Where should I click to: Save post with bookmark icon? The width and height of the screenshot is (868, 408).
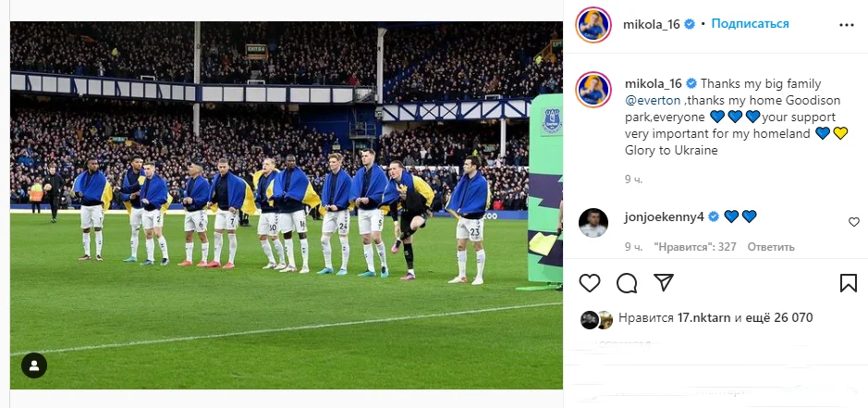[x=848, y=283]
